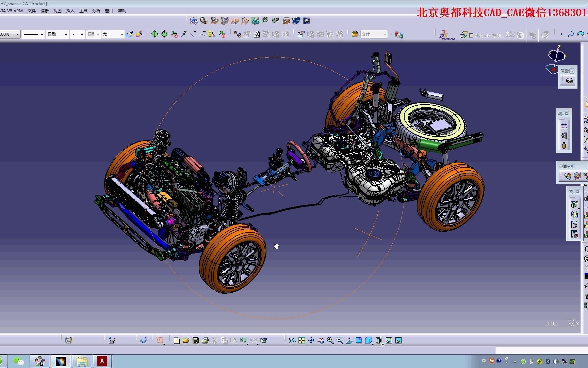The height and width of the screenshot is (368, 588).
Task: Click the four-arrow Manipulation icon
Action: point(154,34)
